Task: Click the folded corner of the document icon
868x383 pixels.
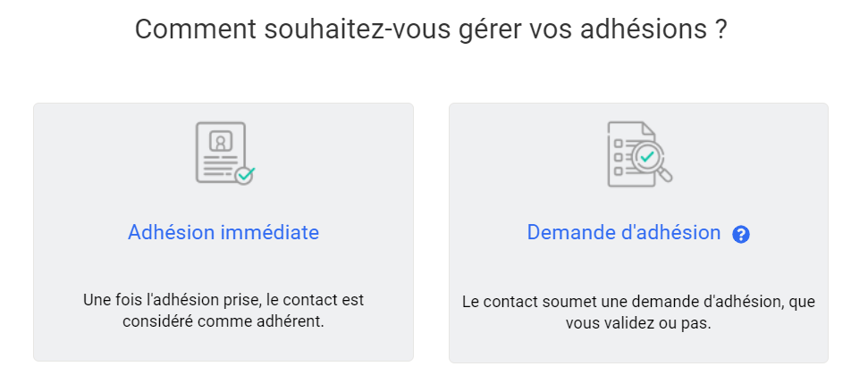Action: pyautogui.click(x=649, y=129)
